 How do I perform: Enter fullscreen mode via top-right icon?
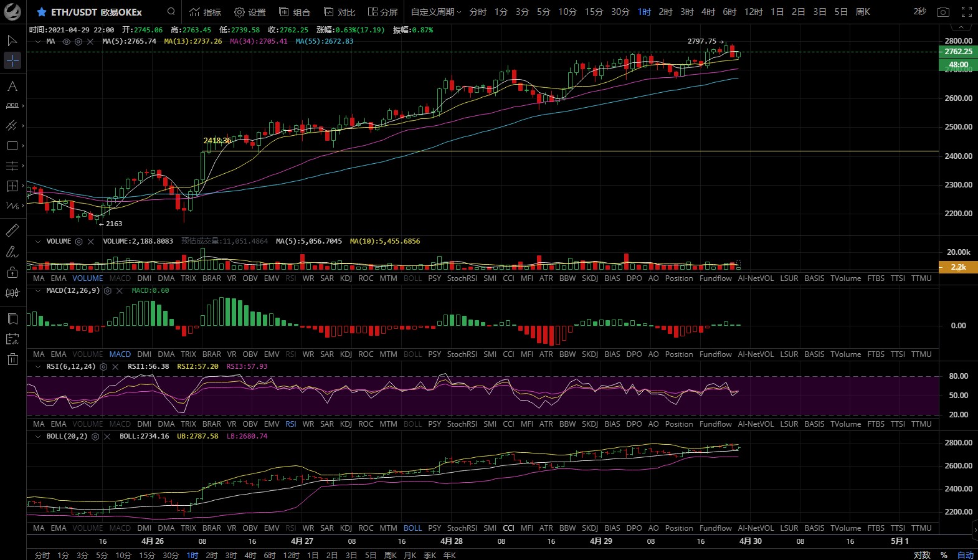966,12
